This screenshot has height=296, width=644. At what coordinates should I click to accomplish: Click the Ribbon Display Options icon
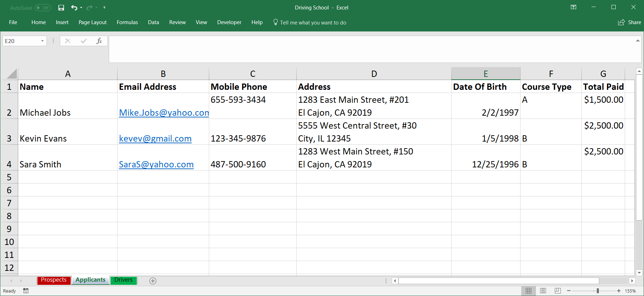573,7
